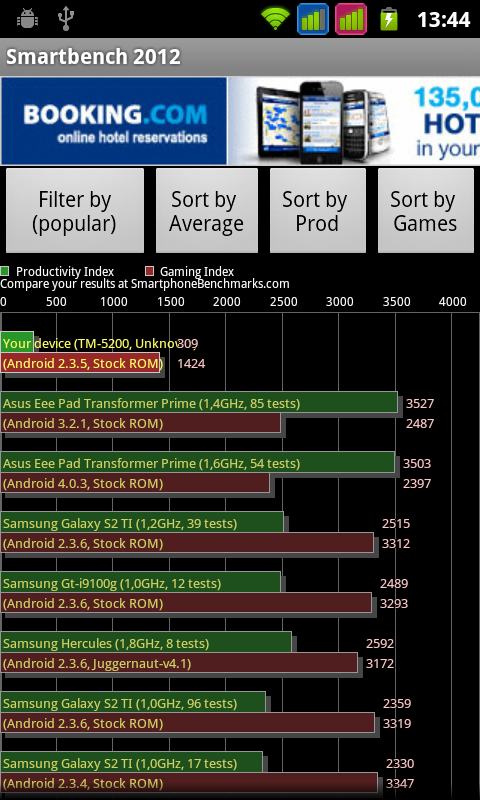
Task: Select Android 3.2.1 Stock ROM bar
Action: pos(140,422)
